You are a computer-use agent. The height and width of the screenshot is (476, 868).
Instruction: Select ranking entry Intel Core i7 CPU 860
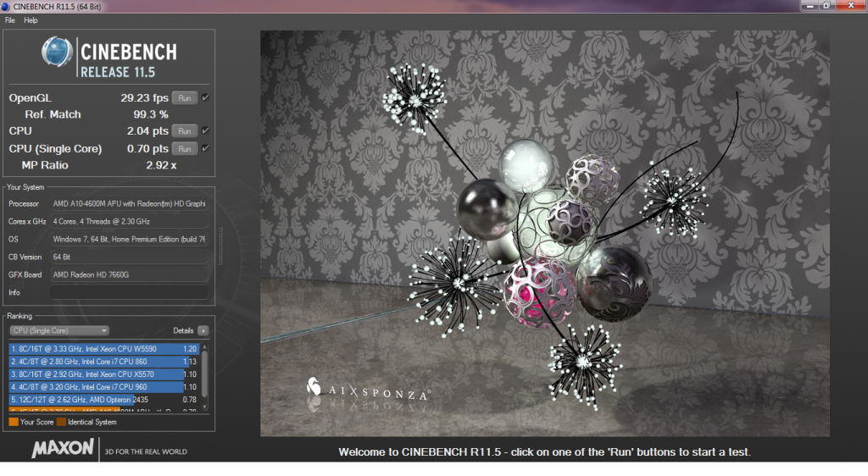pyautogui.click(x=104, y=362)
